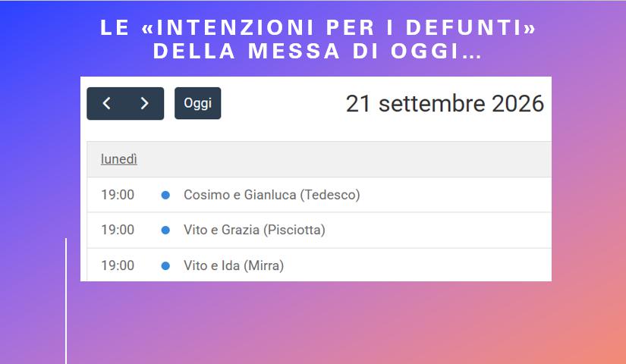Go to the previous day with left chevron
Screen dimensions: 626x364
click(106, 103)
